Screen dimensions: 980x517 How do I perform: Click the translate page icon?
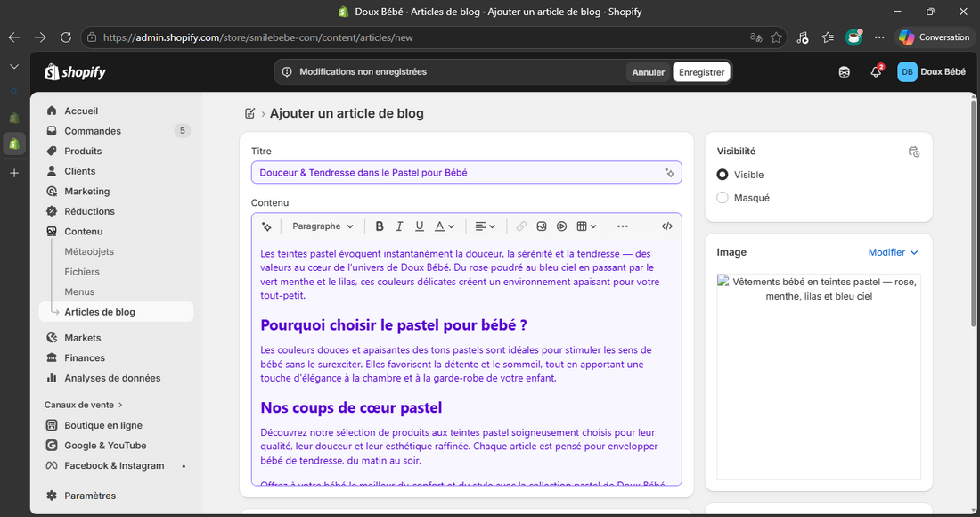click(x=755, y=37)
